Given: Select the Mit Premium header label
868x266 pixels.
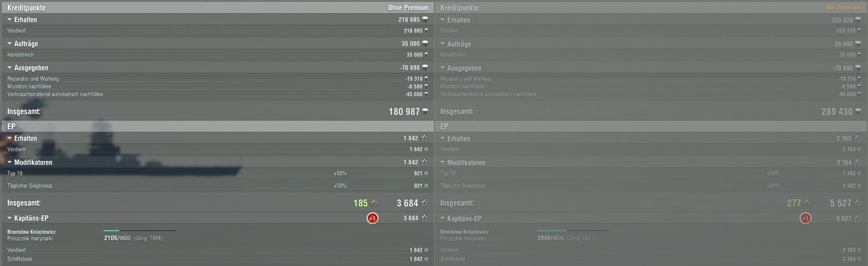Looking at the screenshot, I should click(844, 8).
